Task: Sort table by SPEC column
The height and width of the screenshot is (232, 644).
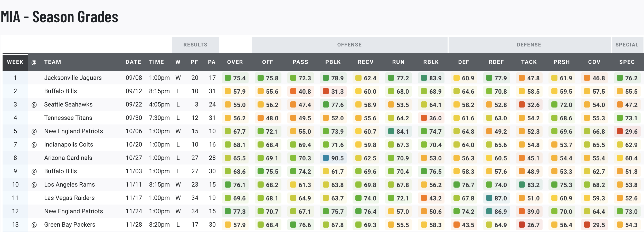Action: point(627,62)
